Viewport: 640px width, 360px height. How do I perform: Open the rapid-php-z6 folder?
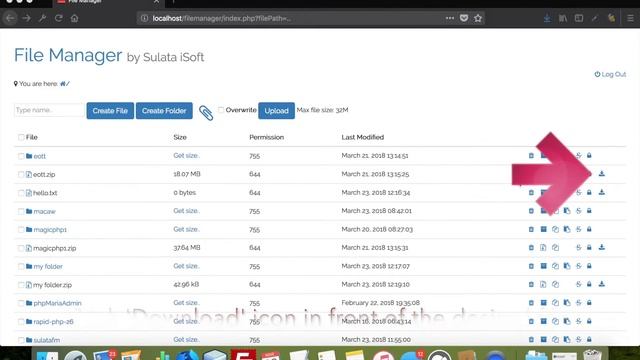tap(53, 322)
